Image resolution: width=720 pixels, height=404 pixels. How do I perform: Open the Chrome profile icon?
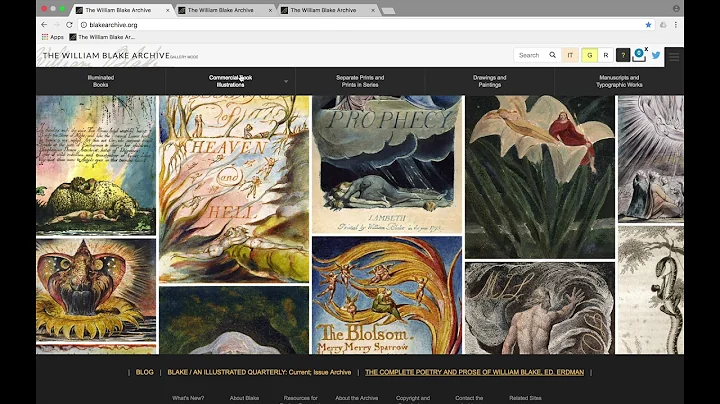point(676,8)
